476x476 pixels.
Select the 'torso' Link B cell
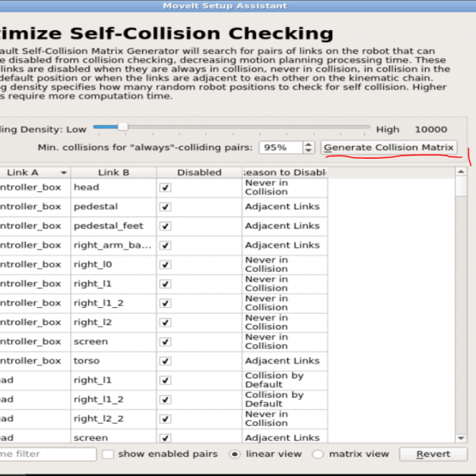tap(113, 361)
